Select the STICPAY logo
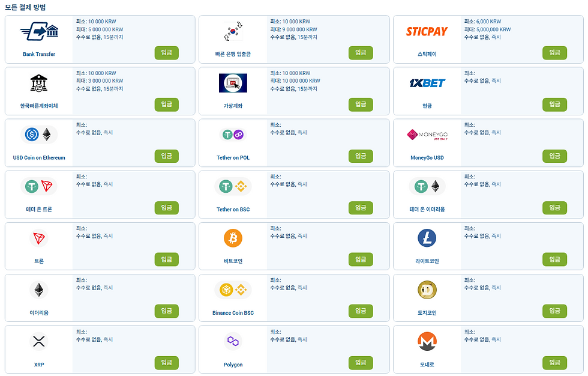 (427, 31)
